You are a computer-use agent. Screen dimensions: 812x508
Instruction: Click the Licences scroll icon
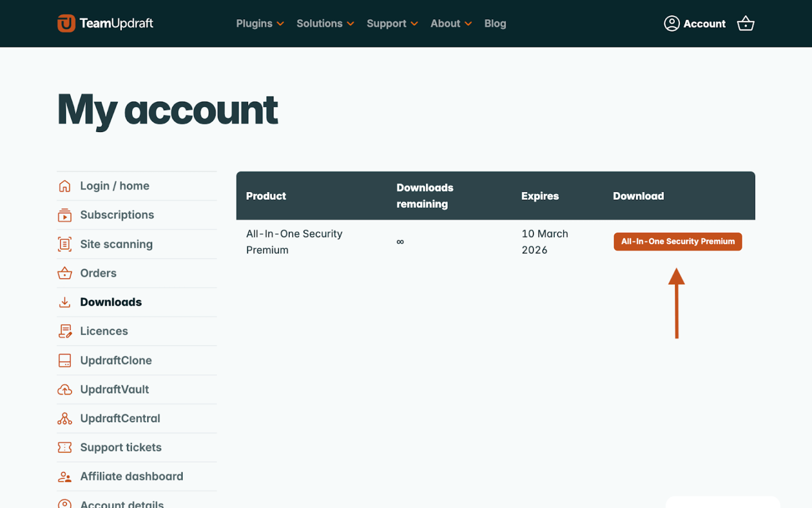(x=64, y=331)
